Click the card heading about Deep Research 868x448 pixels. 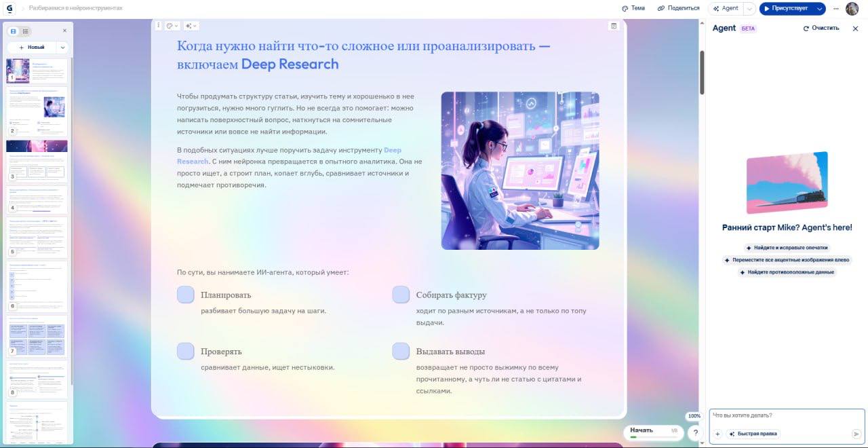tap(363, 55)
